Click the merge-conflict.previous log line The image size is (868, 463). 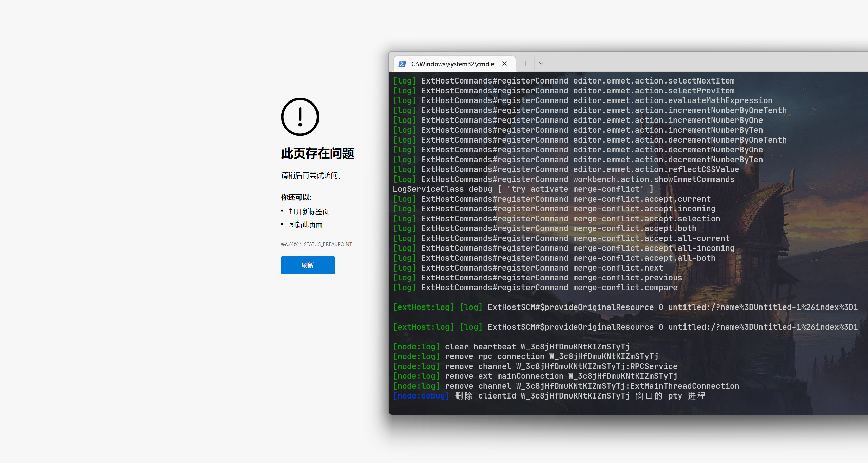537,278
